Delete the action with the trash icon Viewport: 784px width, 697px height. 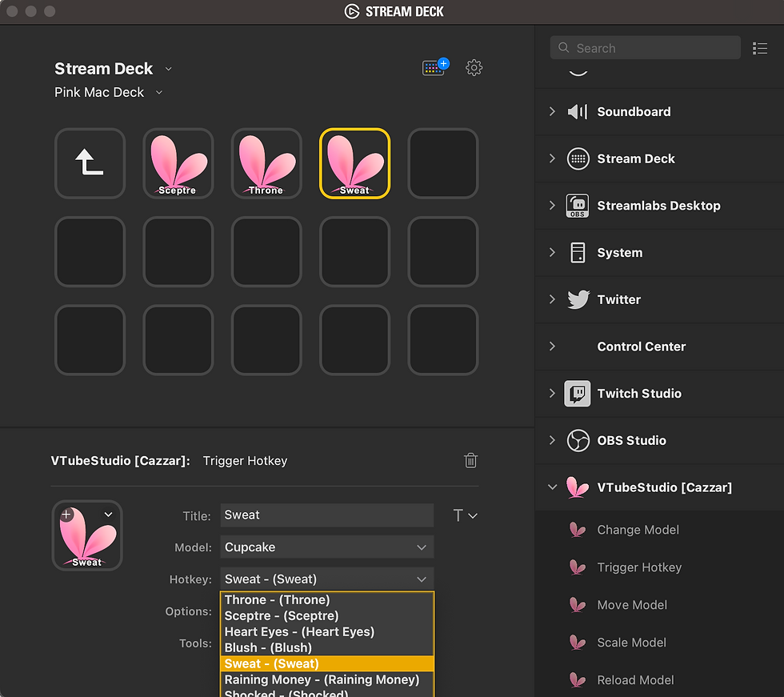(x=470, y=460)
